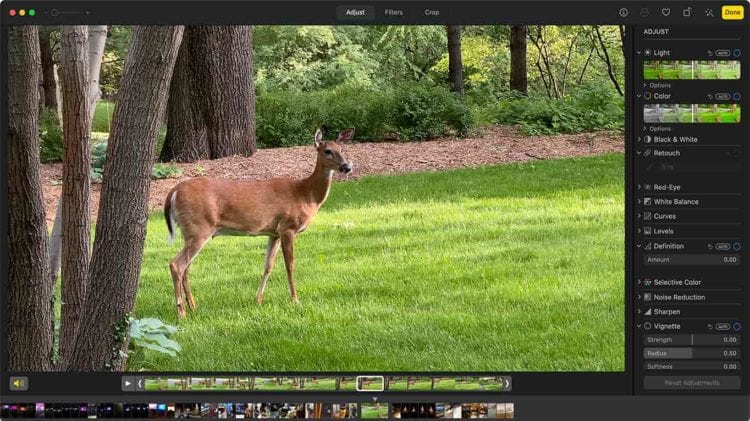Enable Auto for the Definition adjustment
Screen dimensions: 750x421
click(723, 246)
